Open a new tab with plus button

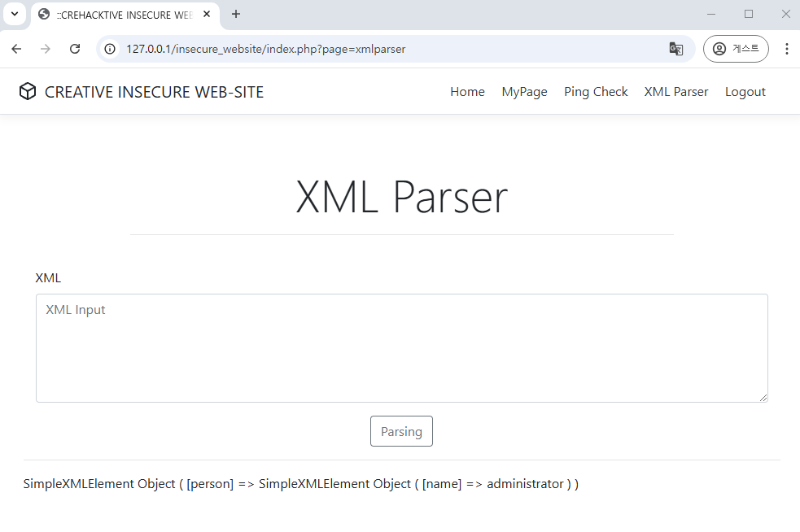point(236,15)
